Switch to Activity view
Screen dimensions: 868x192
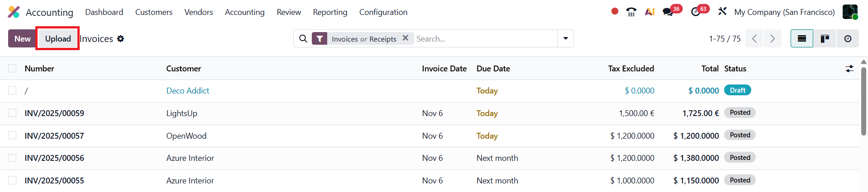point(848,39)
